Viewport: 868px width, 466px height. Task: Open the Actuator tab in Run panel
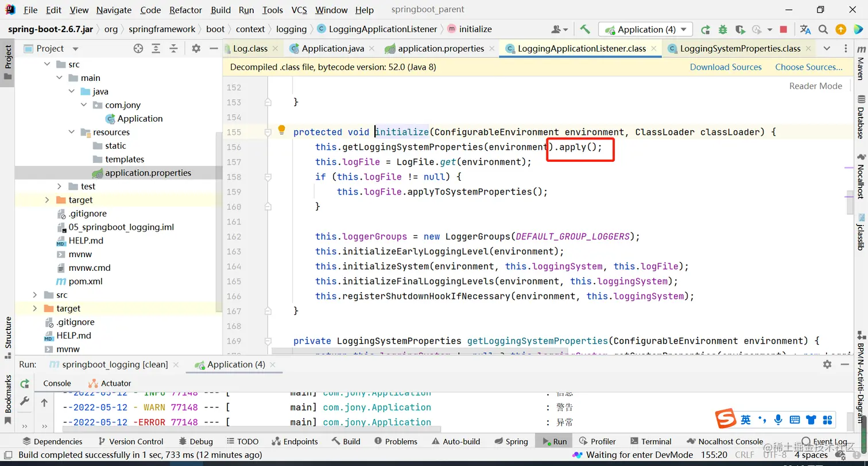click(x=110, y=383)
